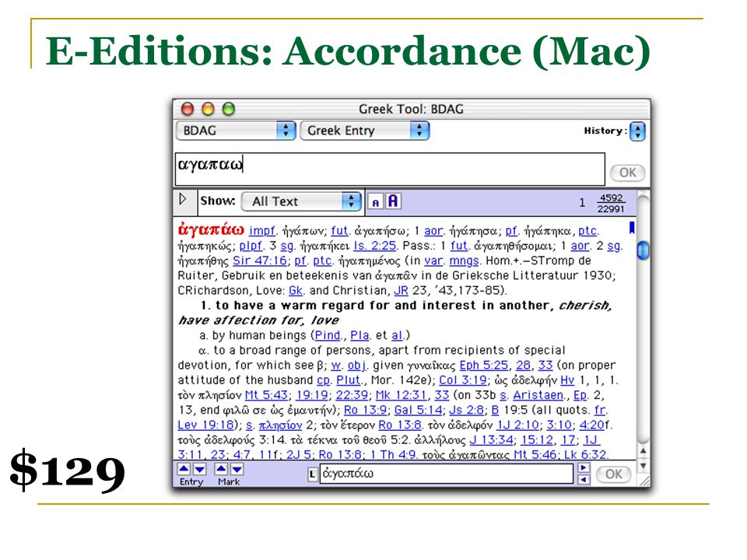Open the Col 3:19 reference link
Viewport: 747px width, 560px height.
click(x=462, y=380)
